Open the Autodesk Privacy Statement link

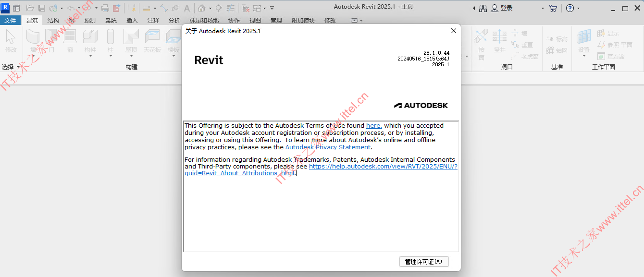[x=328, y=147]
